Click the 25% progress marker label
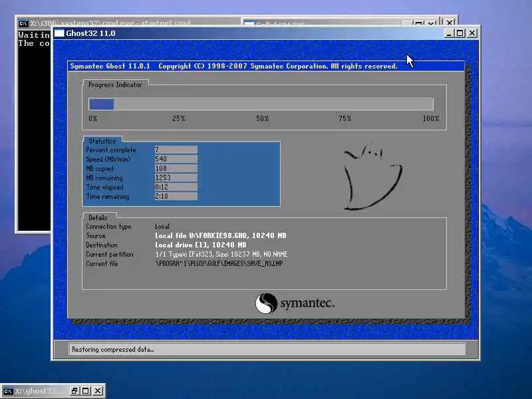532x399 pixels. [x=178, y=118]
